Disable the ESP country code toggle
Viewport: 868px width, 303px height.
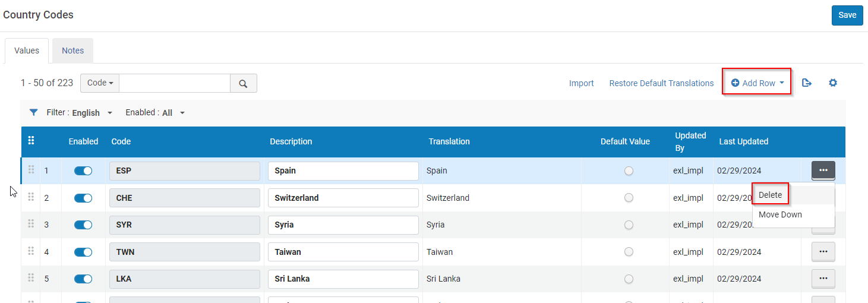83,171
